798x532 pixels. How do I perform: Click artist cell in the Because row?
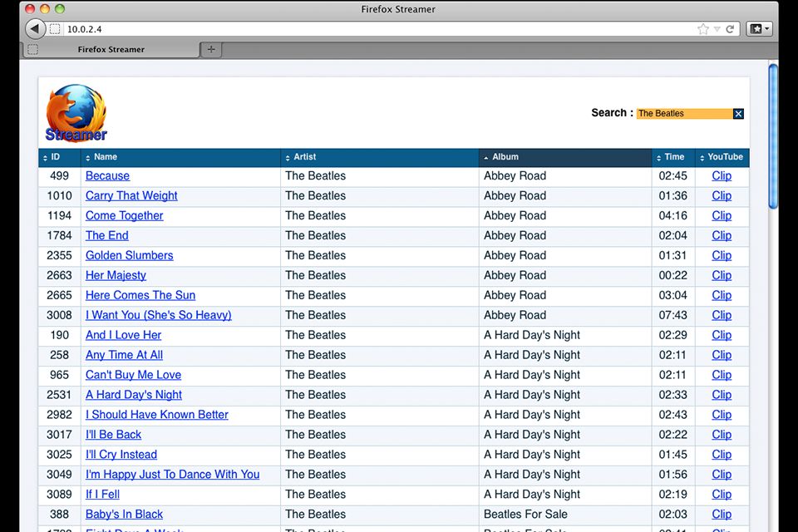coord(380,176)
